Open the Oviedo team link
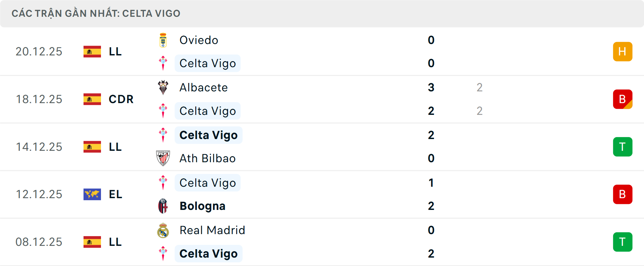Screen dimensions: 644x266 coord(199,40)
